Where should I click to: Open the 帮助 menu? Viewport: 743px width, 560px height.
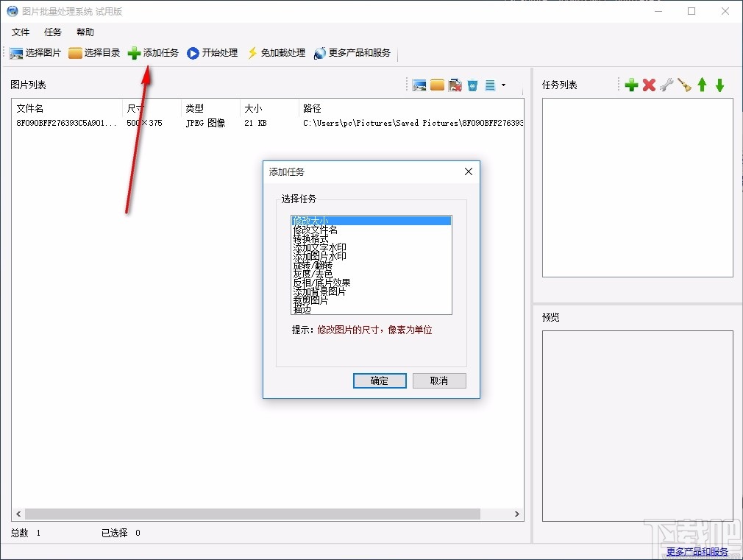[x=84, y=32]
